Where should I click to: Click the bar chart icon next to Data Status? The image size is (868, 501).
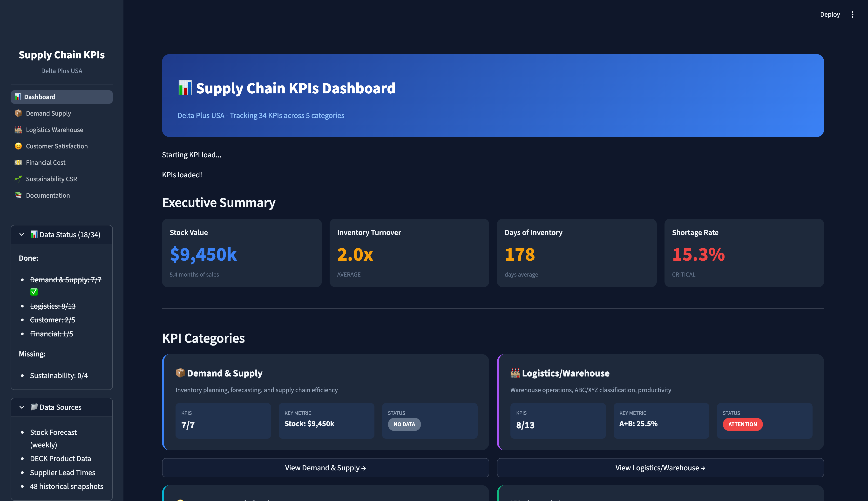(34, 234)
